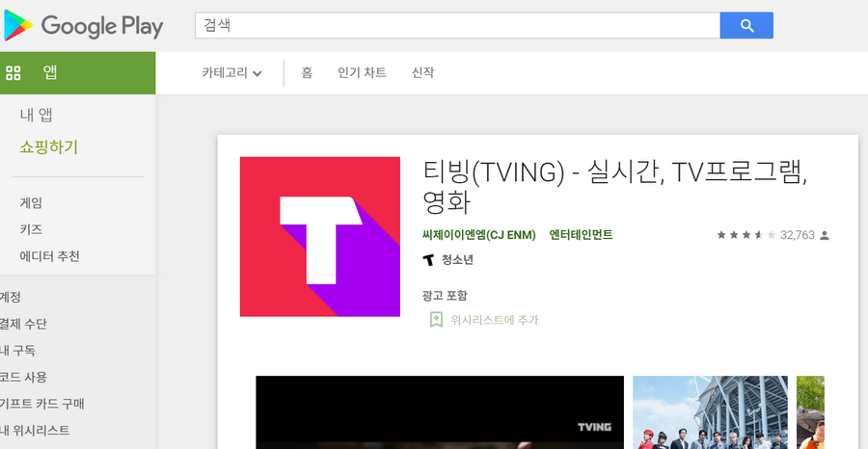Open the 게임 category

click(31, 203)
